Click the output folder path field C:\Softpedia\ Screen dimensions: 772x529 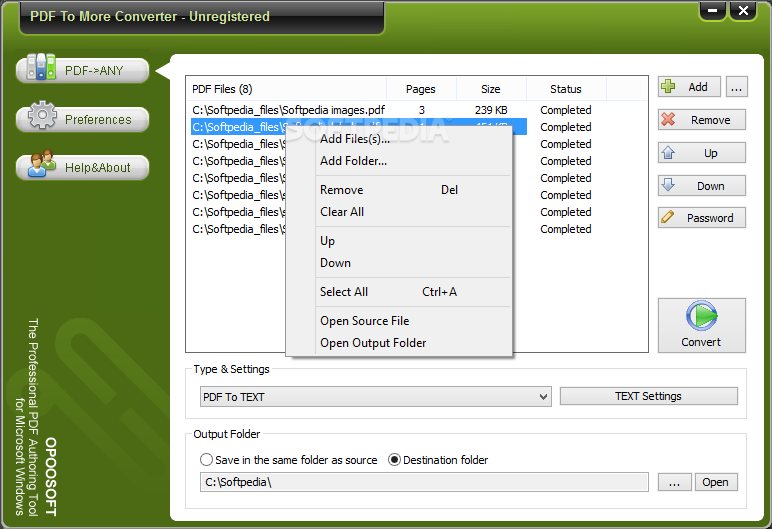point(424,482)
